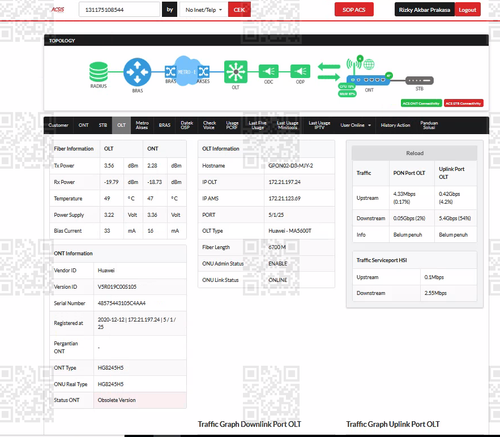Click the STB set-top box icon

[x=419, y=80]
